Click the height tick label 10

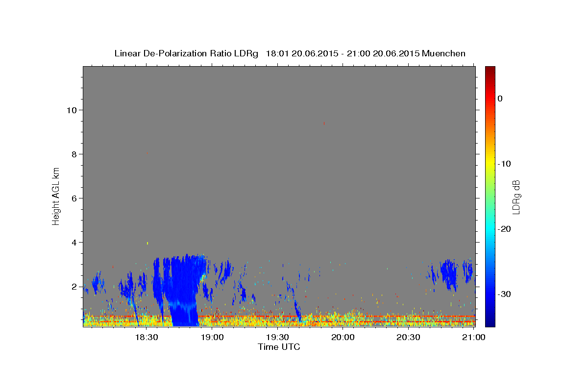[x=72, y=110]
